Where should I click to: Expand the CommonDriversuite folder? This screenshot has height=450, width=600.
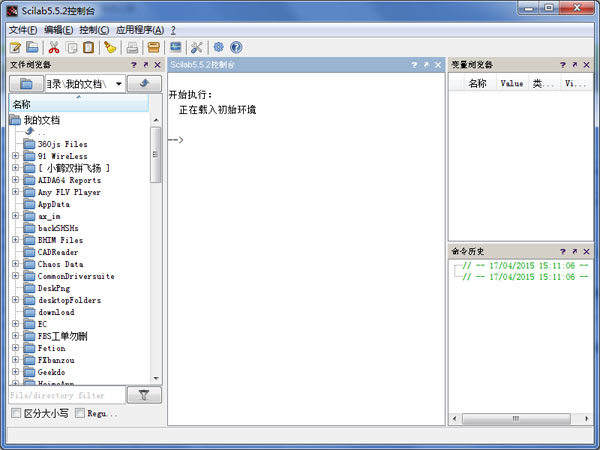[15, 276]
